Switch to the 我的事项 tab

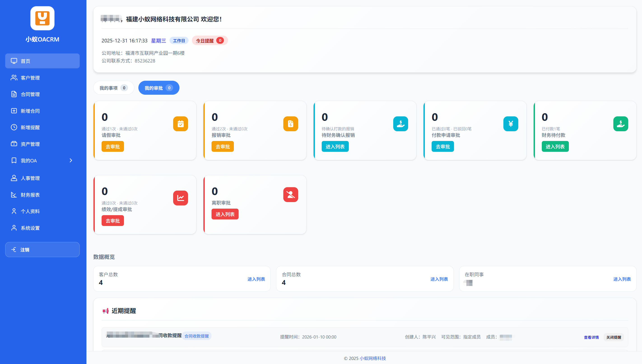click(x=114, y=88)
